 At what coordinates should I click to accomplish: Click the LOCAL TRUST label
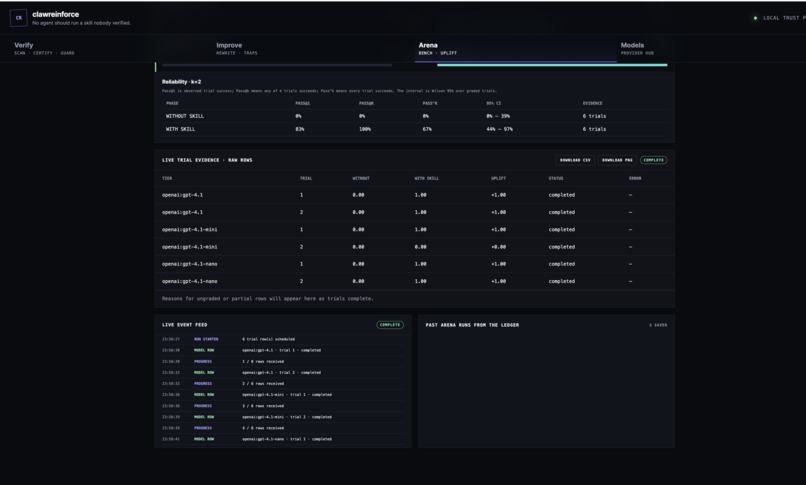784,18
